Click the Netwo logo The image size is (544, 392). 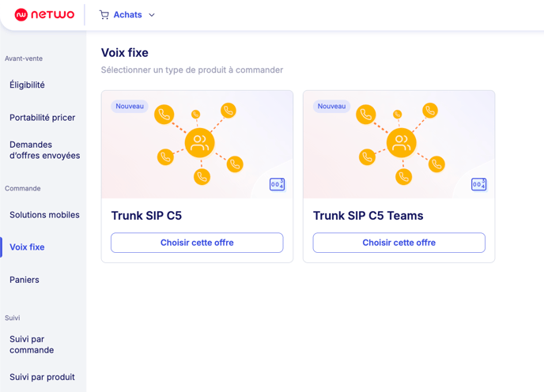[44, 14]
